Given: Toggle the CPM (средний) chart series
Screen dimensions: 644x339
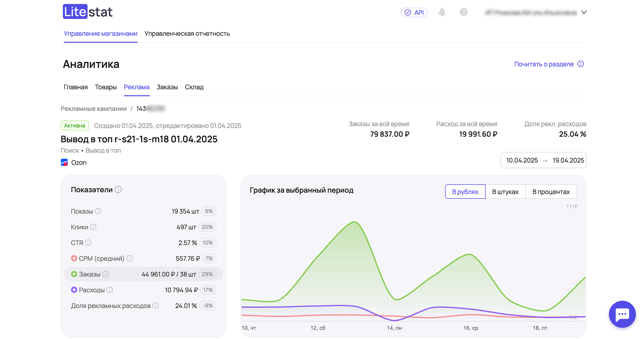Looking at the screenshot, I should 74,259.
